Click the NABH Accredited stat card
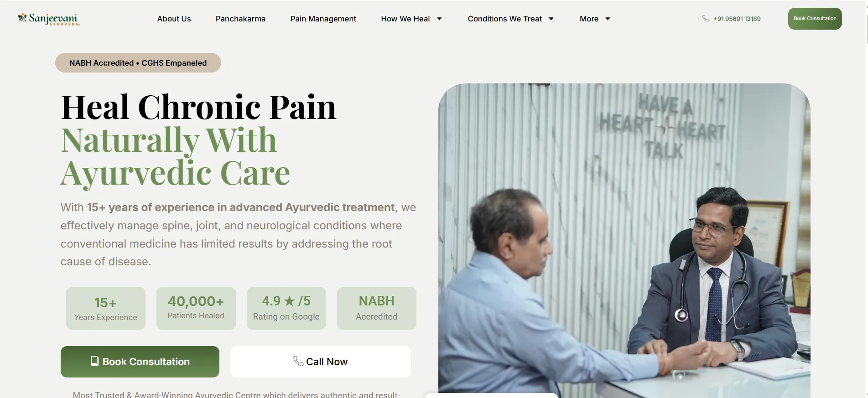 pyautogui.click(x=377, y=308)
